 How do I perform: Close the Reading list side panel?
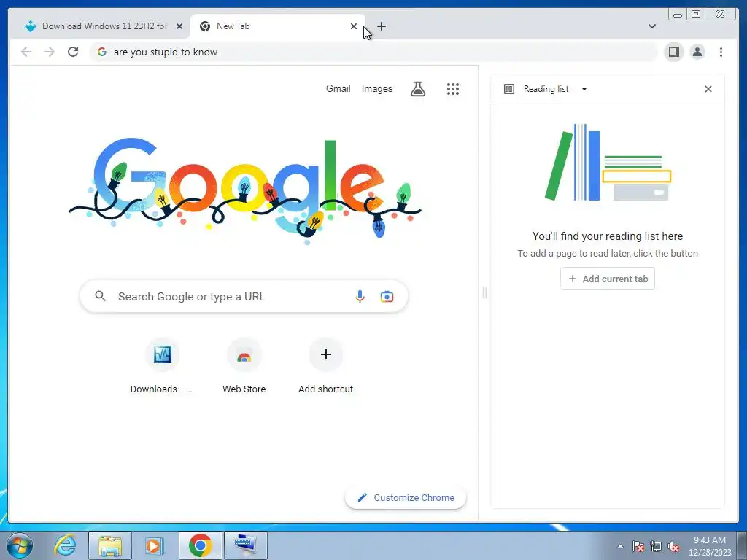[708, 89]
